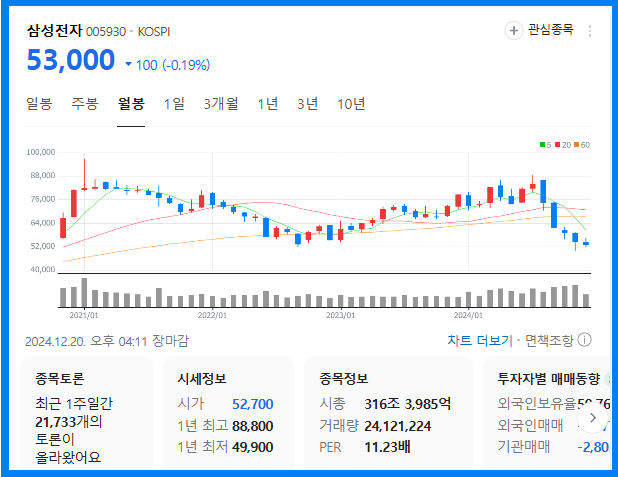Click the orange 60 moving-average legend swatch
Viewport: 618px width, 477px height.
coord(577,145)
